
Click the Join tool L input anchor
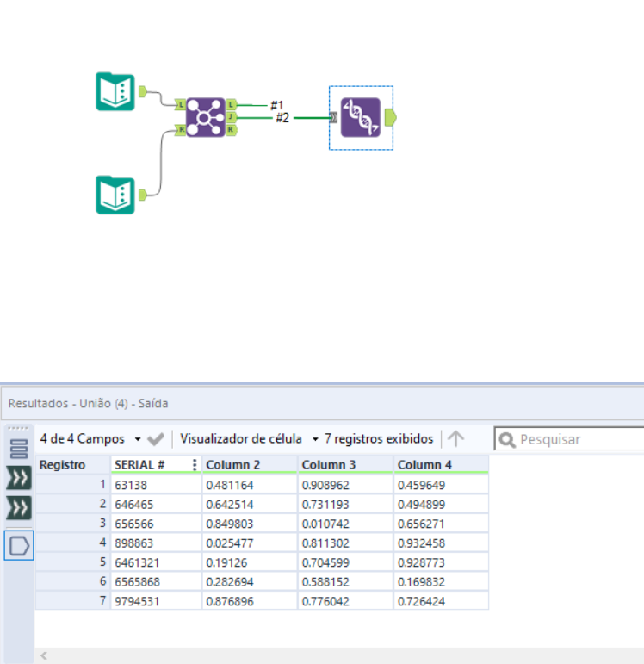pyautogui.click(x=180, y=104)
